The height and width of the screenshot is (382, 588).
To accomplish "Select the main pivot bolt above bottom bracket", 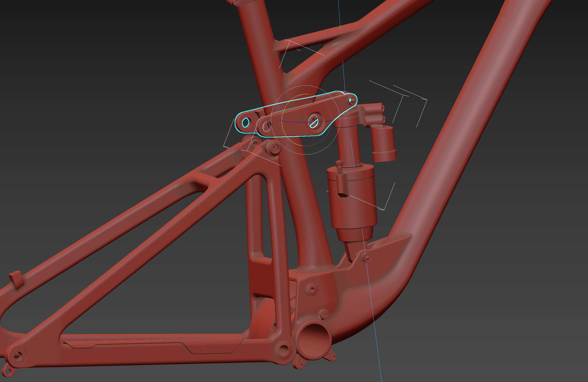I will pyautogui.click(x=312, y=290).
